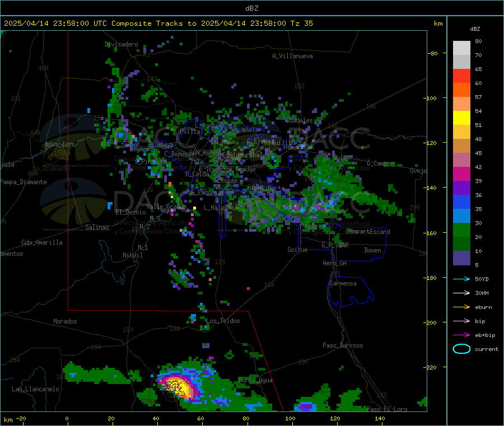Click the orange 57 dBZ color swatch
The height and width of the screenshot is (426, 504).
(x=461, y=90)
